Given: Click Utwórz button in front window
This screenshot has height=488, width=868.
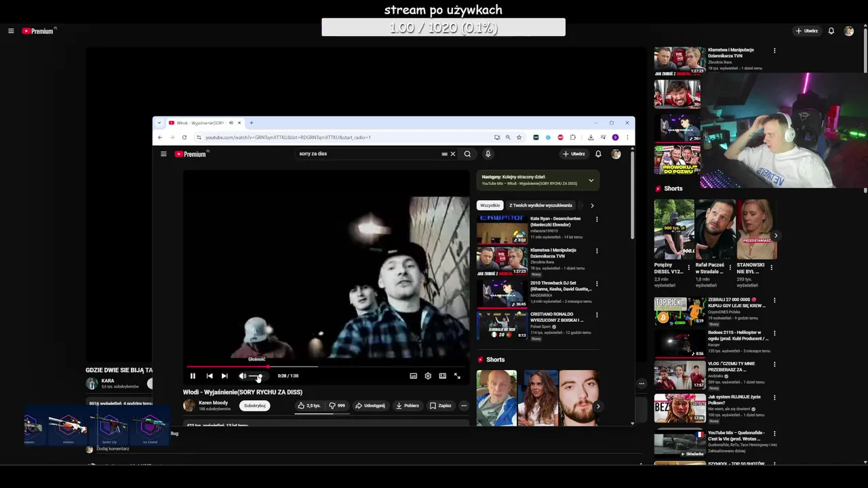Looking at the screenshot, I should point(574,154).
